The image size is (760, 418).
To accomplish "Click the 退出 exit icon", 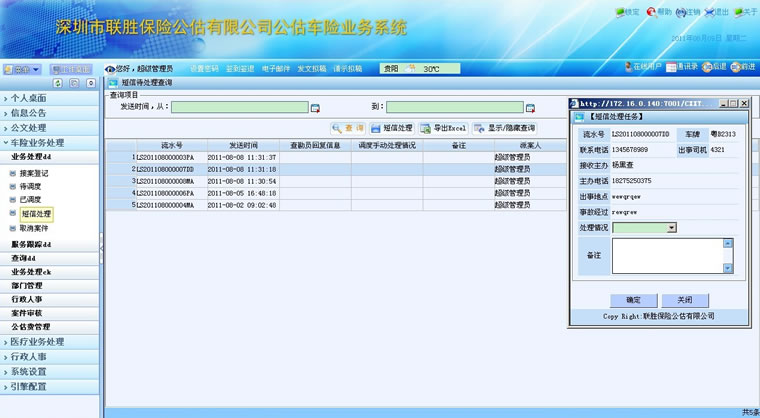I will (709, 13).
